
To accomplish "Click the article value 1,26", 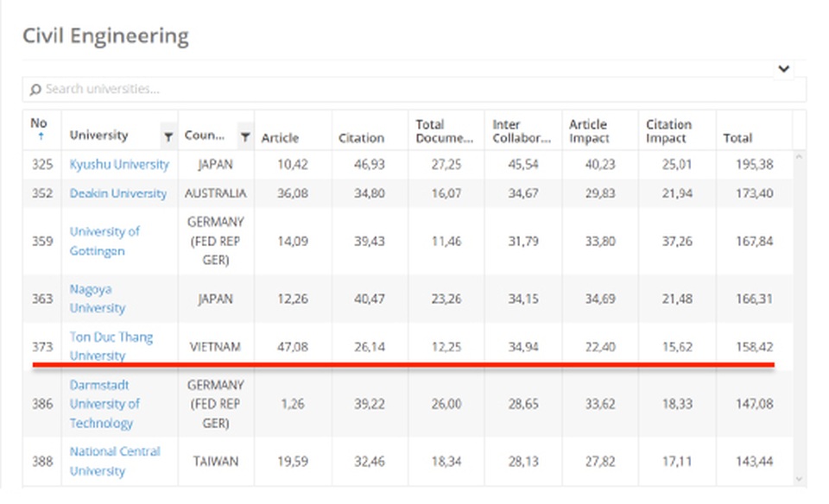I will point(293,404).
